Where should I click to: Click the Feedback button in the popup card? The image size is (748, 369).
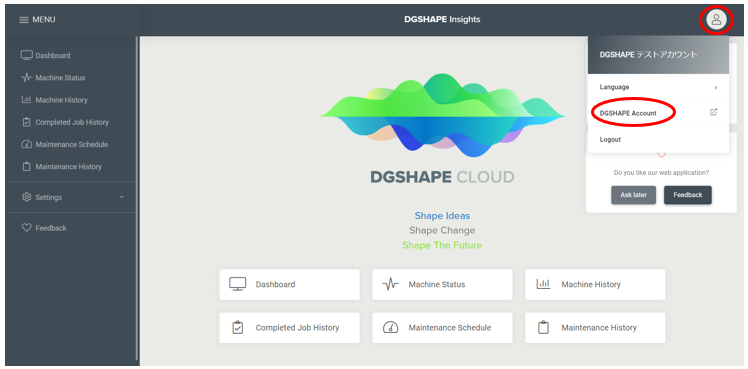(x=687, y=195)
